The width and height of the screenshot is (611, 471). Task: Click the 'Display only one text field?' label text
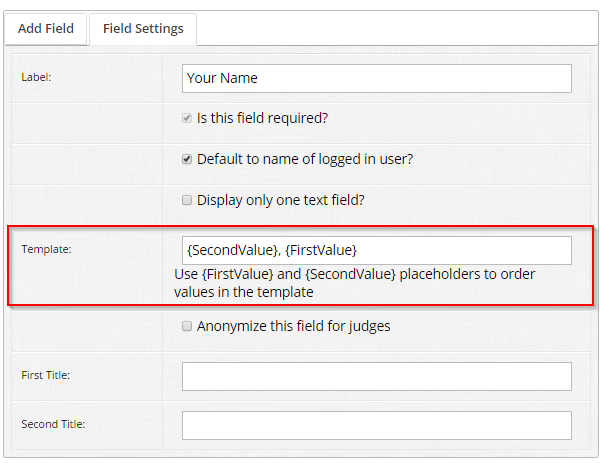tap(281, 200)
